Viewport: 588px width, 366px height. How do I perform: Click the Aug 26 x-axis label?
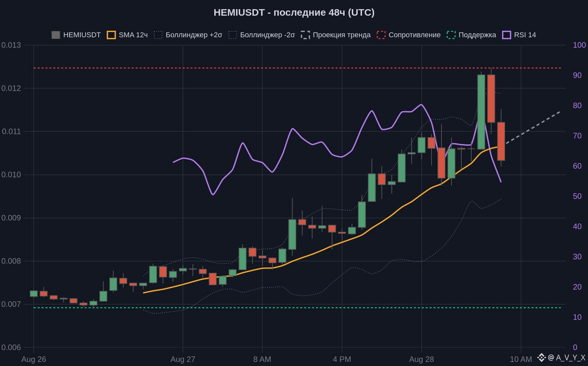tap(34, 359)
